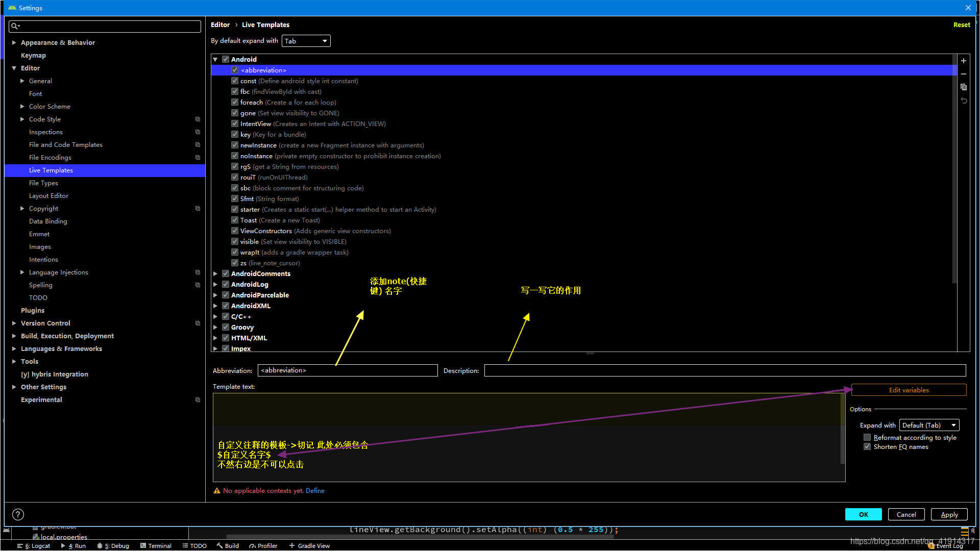
Task: Expand the AndroidComments group
Action: point(215,274)
